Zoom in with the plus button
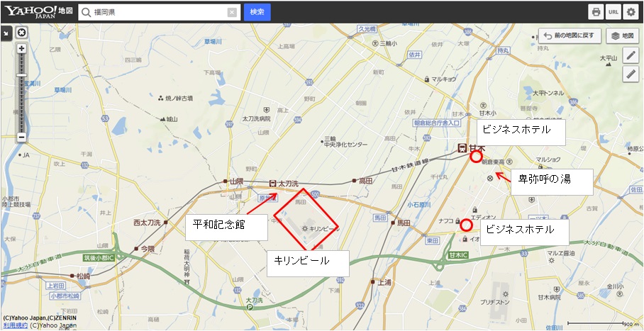The width and height of the screenshot is (644, 331). [x=22, y=48]
